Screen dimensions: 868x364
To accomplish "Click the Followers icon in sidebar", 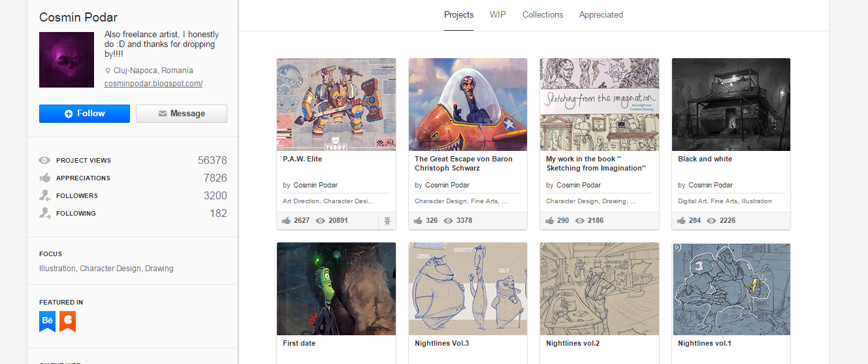I will (x=44, y=195).
